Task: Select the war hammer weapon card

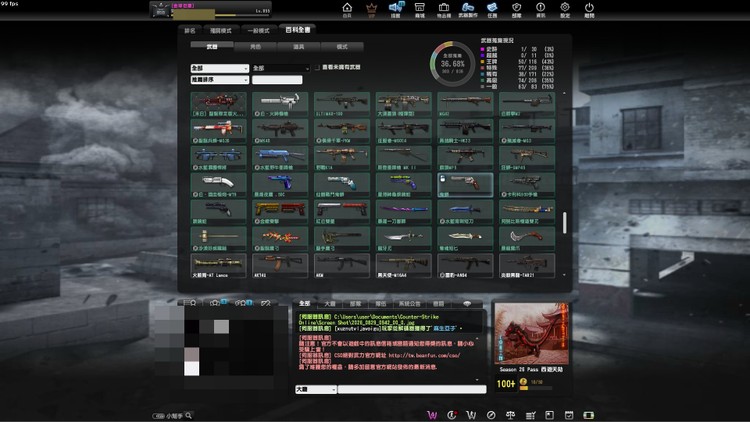Action: (219, 239)
